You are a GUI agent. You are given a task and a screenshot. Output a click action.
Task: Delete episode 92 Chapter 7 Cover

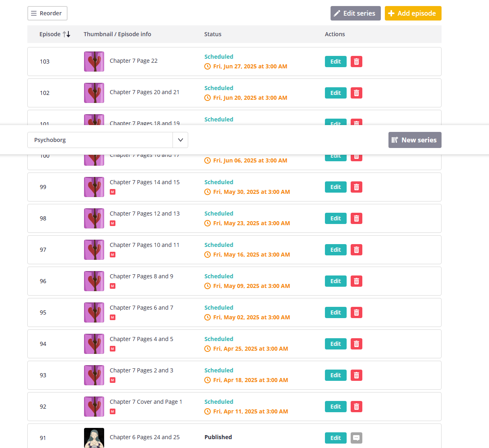click(x=356, y=407)
